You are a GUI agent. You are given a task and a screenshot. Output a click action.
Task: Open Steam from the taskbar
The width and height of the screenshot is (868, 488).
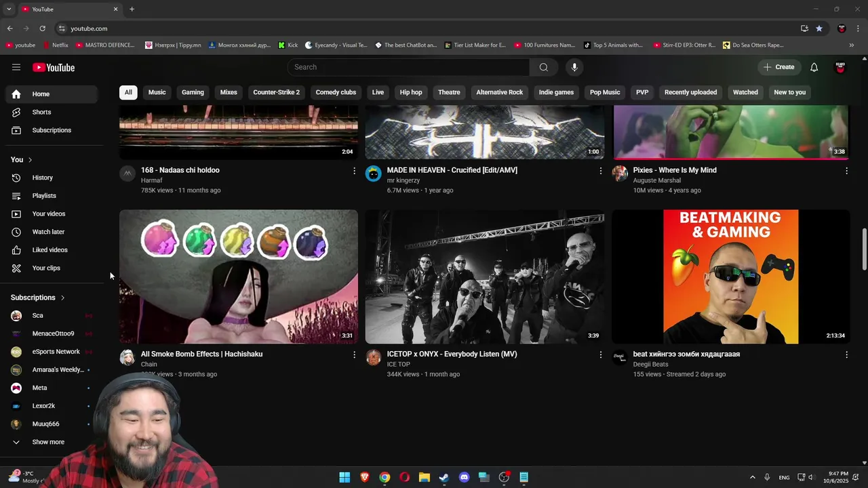[x=444, y=477]
